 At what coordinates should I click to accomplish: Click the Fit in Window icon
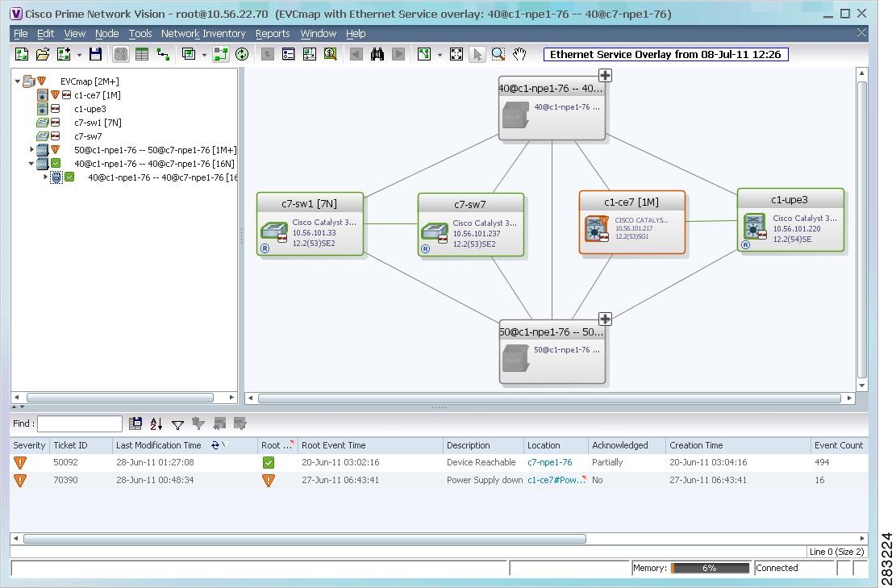[456, 54]
